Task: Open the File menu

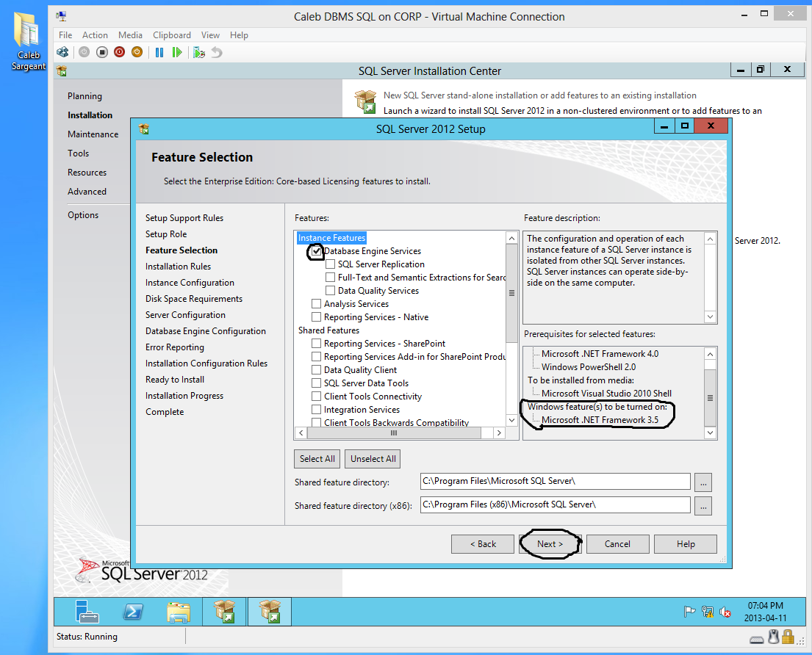Action: coord(65,35)
